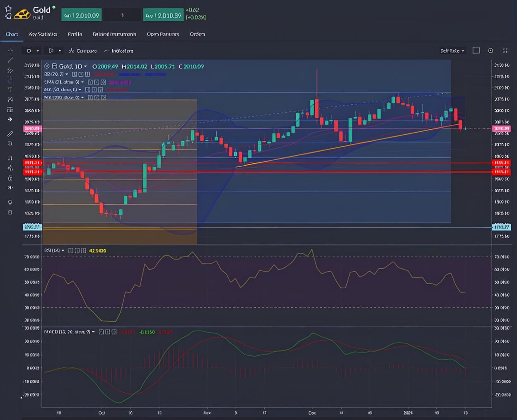The height and width of the screenshot is (420, 517).
Task: Hide the EMA 21 indicator
Action: pyautogui.click(x=90, y=82)
